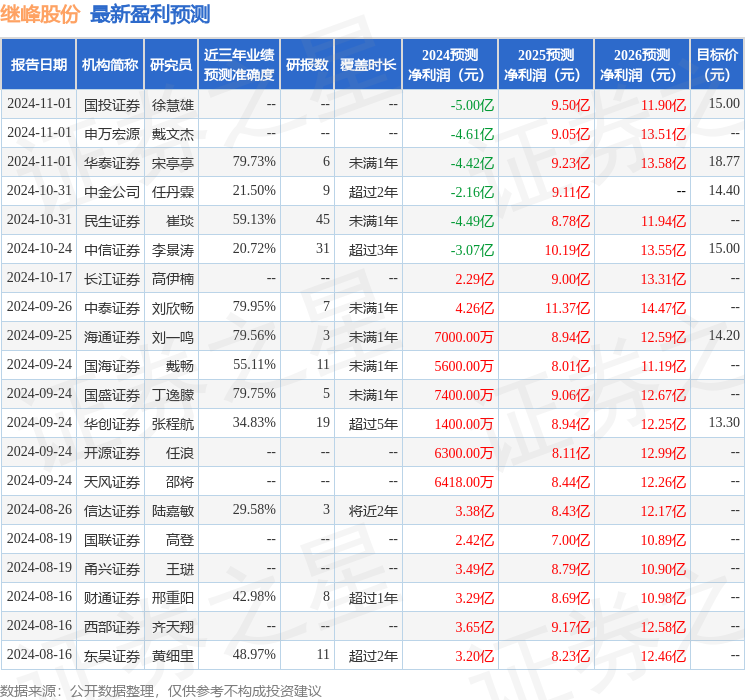
Task: Click analyst name 宋亭亭
Action: (173, 163)
